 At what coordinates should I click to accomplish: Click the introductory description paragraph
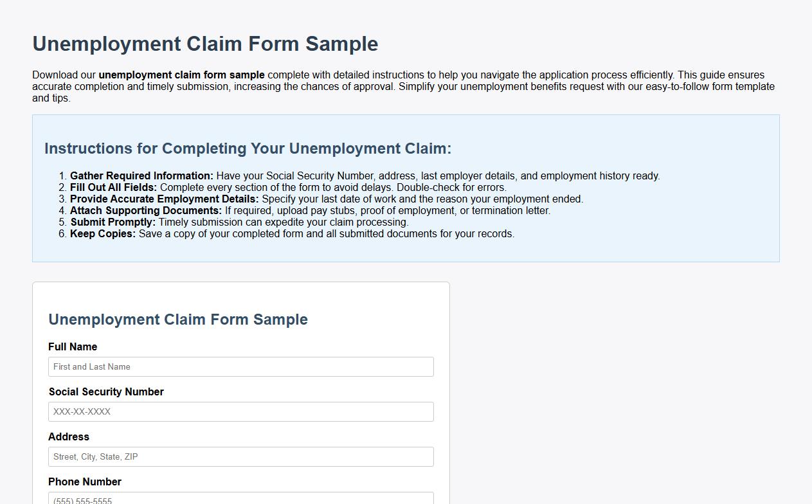(x=403, y=85)
